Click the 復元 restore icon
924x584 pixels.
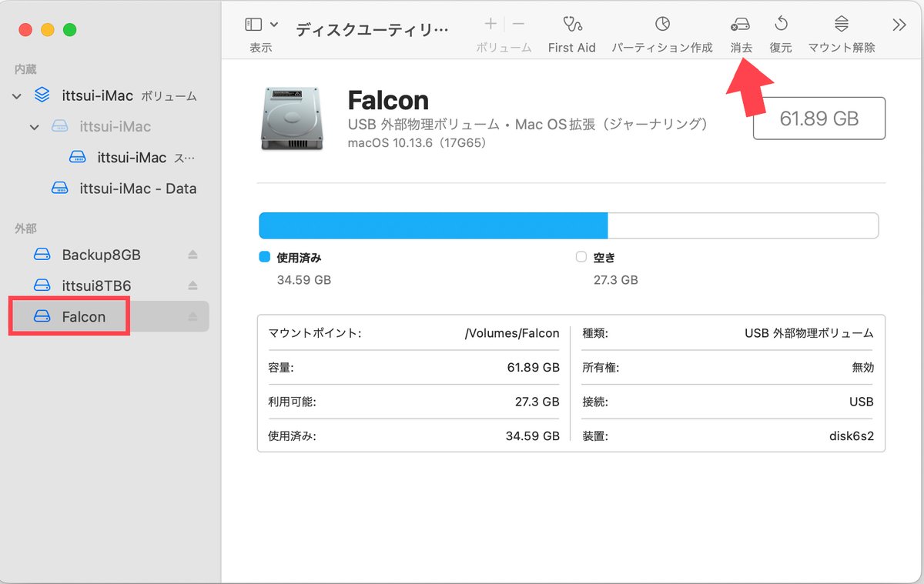click(781, 24)
